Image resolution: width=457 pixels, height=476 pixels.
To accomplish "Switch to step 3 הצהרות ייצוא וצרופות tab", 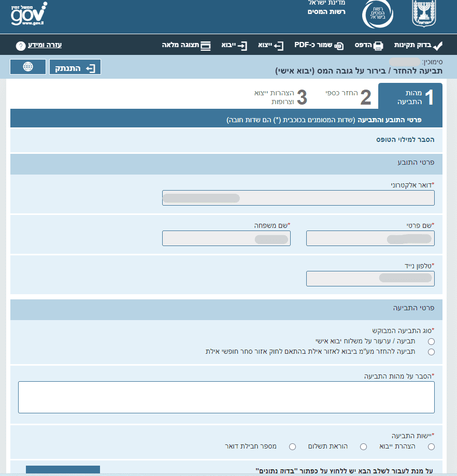I will pos(281,97).
